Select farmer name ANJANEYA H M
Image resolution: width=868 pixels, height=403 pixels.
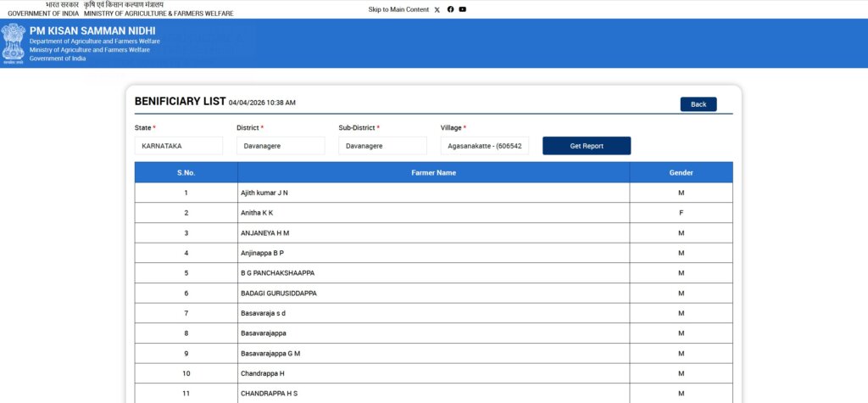[264, 232]
